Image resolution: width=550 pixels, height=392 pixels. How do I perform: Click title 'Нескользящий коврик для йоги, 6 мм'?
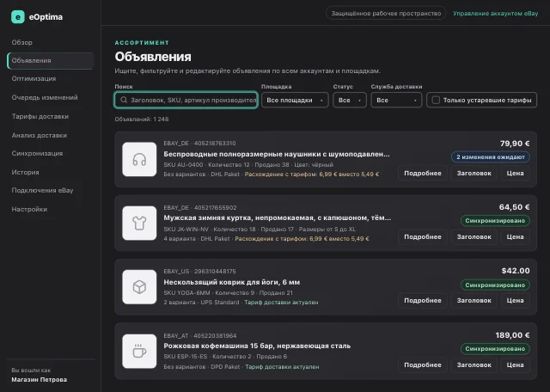[x=231, y=282]
